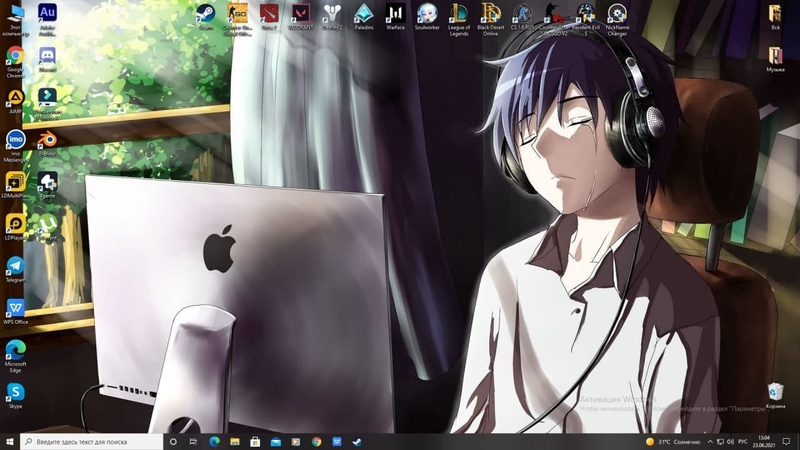The width and height of the screenshot is (800, 450).
Task: Launch the Black Desert Online shortcut
Action: [490, 14]
